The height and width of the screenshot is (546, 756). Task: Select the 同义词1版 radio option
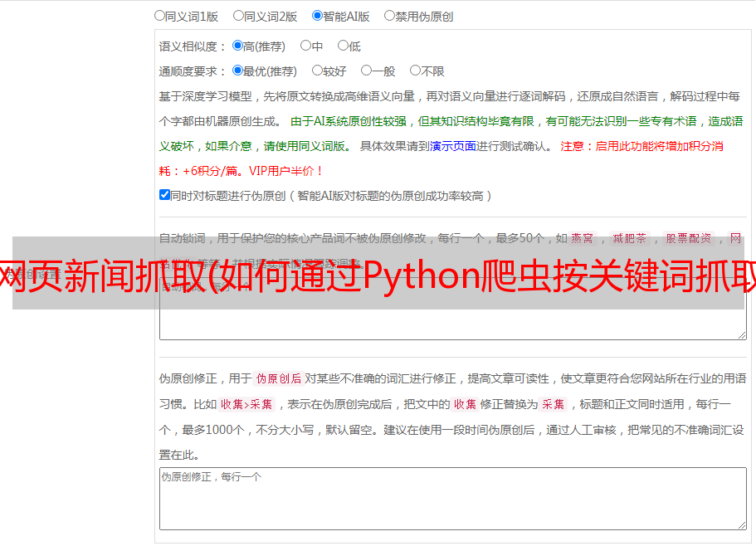(x=159, y=16)
